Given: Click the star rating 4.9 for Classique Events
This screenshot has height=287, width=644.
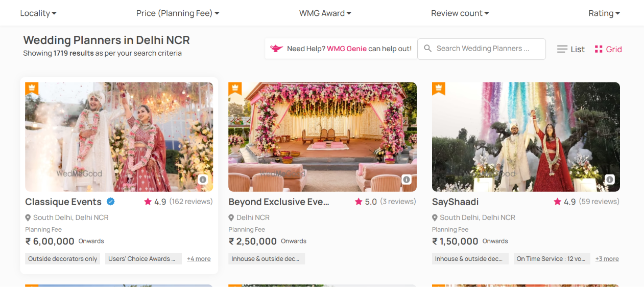Looking at the screenshot, I should tap(155, 202).
